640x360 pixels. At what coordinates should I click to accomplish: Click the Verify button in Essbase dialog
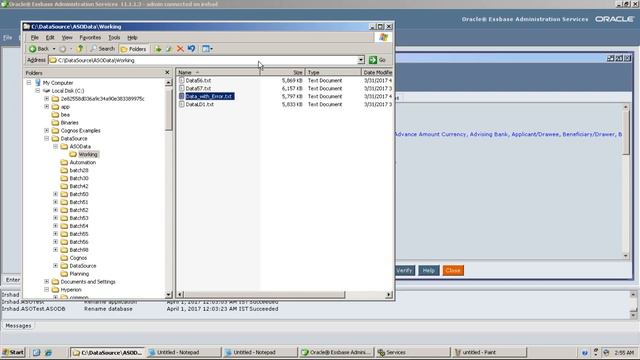[404, 270]
